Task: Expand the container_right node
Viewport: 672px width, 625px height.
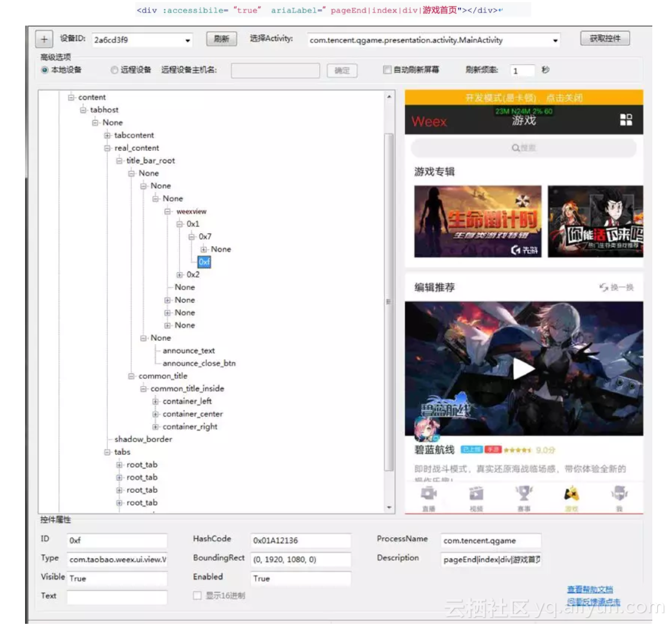Action: (156, 427)
